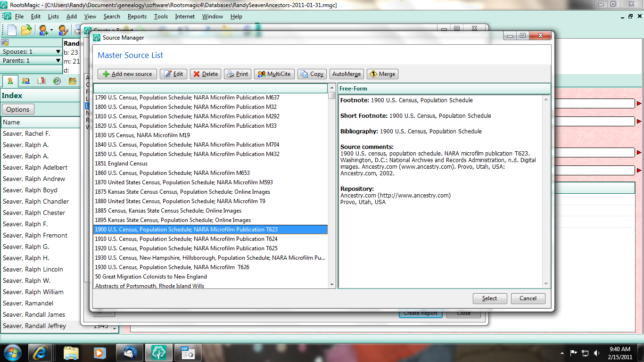Viewport: 644px width, 362px height.
Task: Click Add new source button
Action: pyautogui.click(x=127, y=74)
